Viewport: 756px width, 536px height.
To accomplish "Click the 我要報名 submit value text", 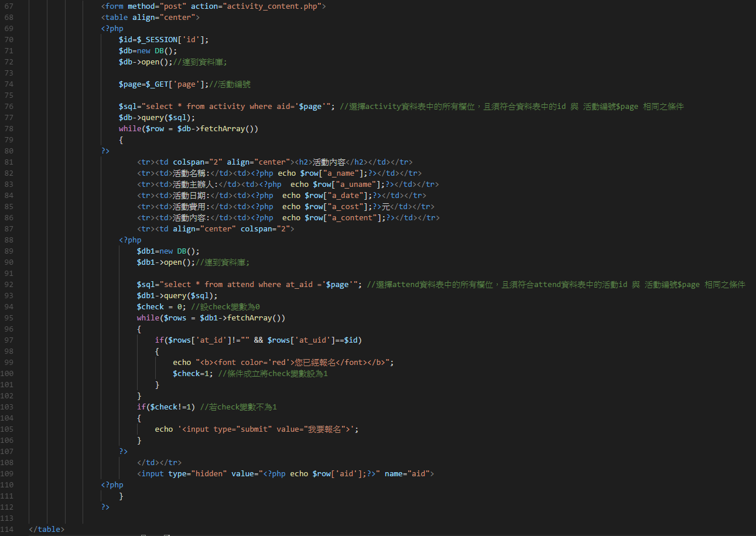I will pyautogui.click(x=325, y=429).
